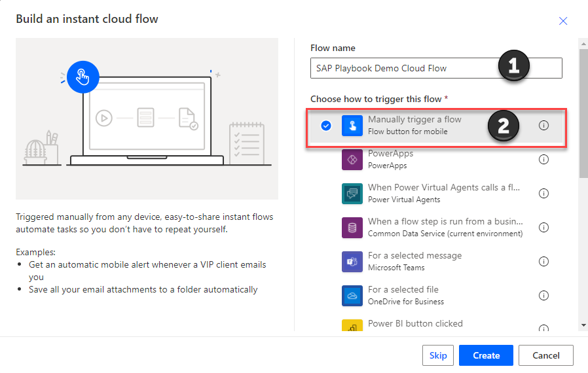Image resolution: width=588 pixels, height=373 pixels.
Task: Click the instant flow illustration image
Action: coord(147,118)
